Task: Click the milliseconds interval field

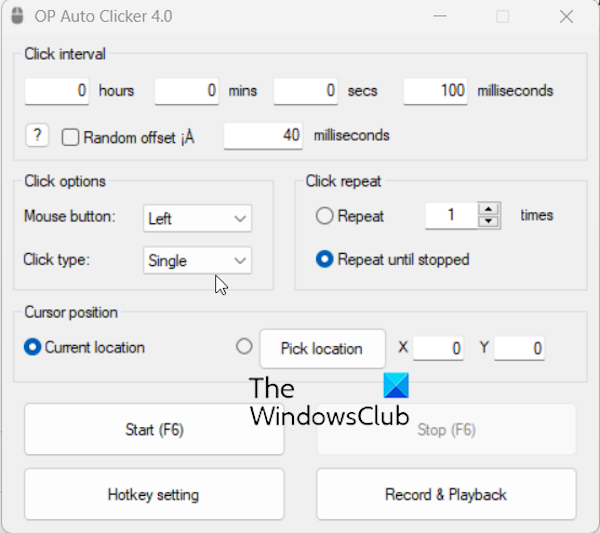Action: pyautogui.click(x=436, y=91)
